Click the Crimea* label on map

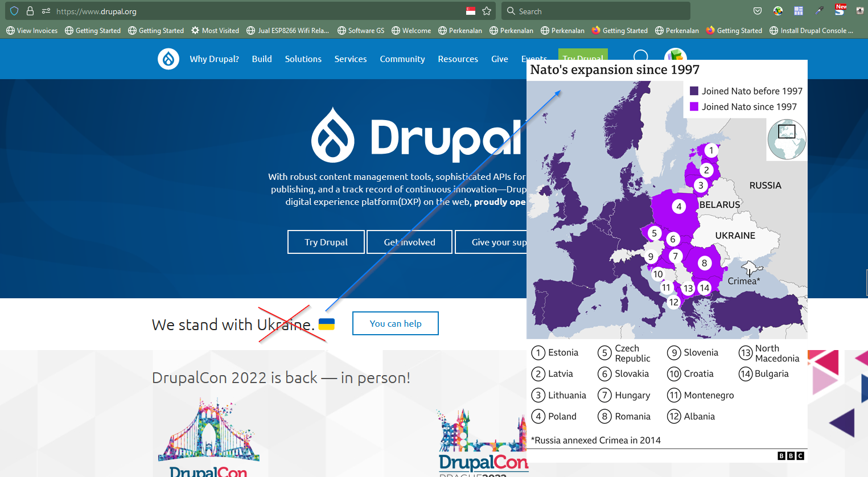[744, 281]
